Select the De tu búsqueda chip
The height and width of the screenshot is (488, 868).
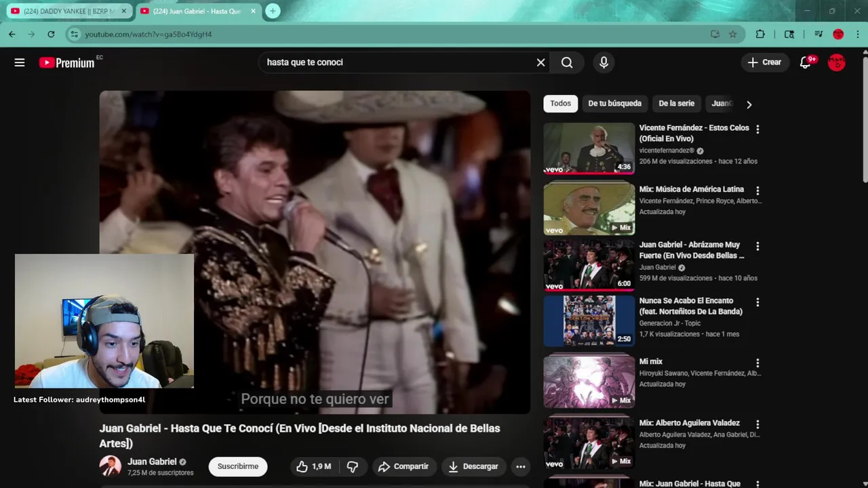[614, 104]
